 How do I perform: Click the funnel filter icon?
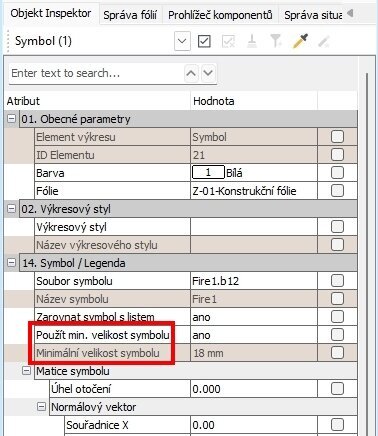point(276,41)
